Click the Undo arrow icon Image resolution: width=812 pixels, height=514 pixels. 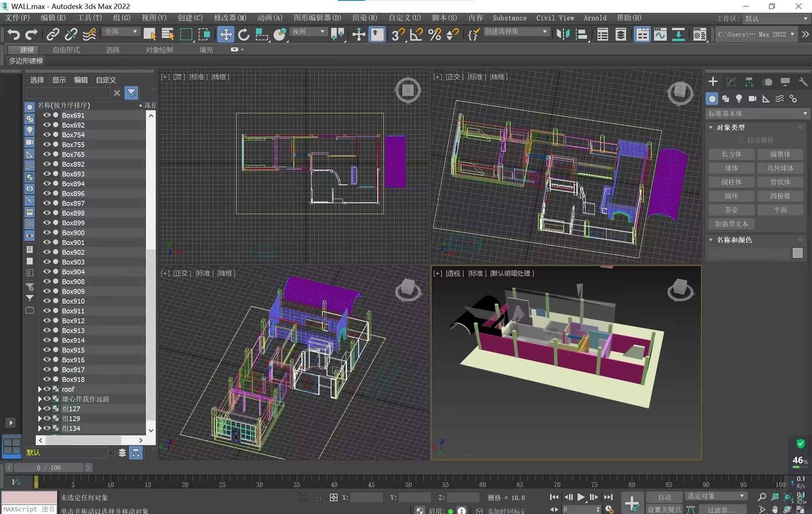(14, 35)
